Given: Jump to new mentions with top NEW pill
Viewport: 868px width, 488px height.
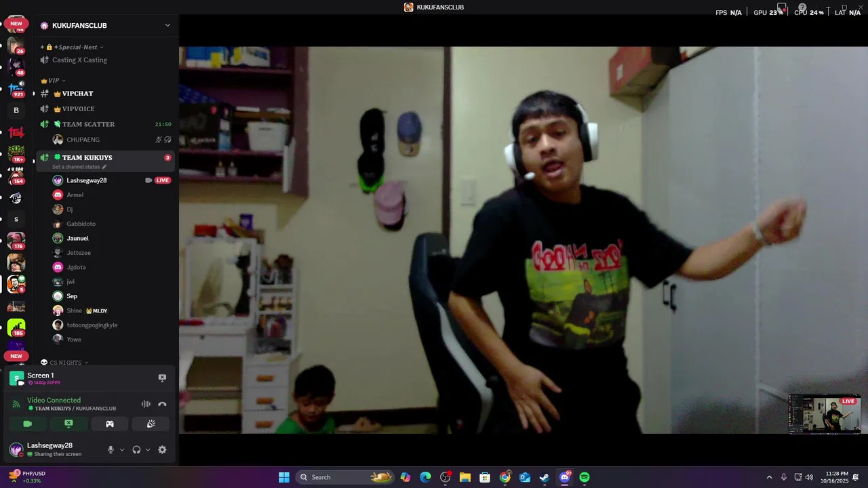Looking at the screenshot, I should click(x=16, y=24).
